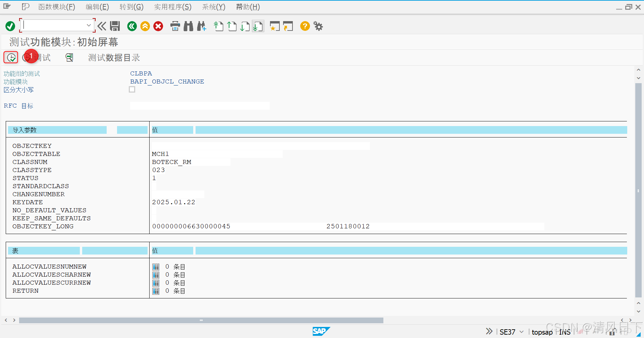Click the KEYDATE value 2025.01.22
Screen dimensions: 644x338
pos(174,203)
